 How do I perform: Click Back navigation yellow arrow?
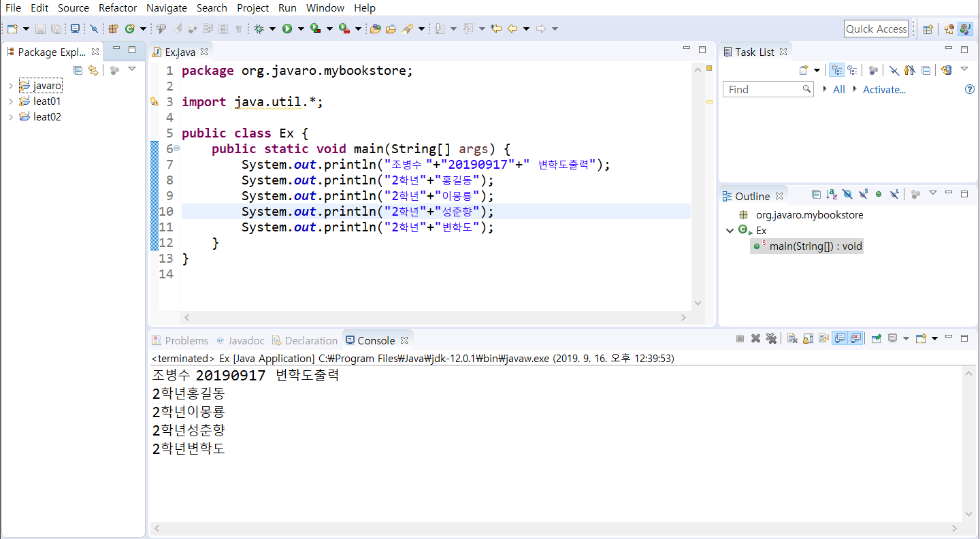pyautogui.click(x=513, y=29)
